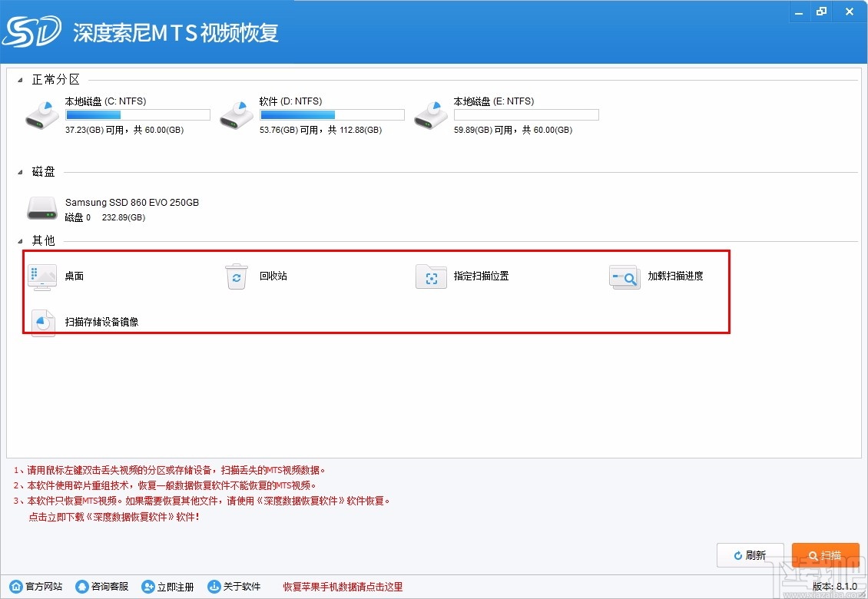The height and width of the screenshot is (599, 868).
Task: Click the 加载扫描进度 icon to load progress
Action: click(624, 276)
